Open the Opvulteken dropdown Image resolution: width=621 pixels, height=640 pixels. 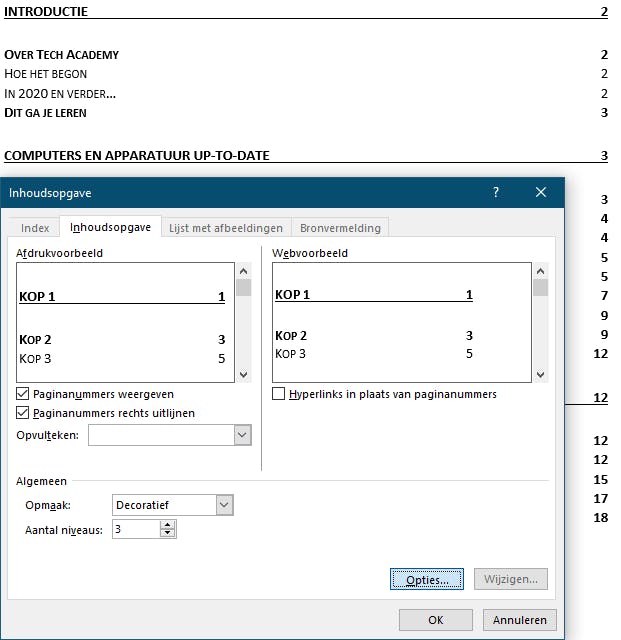pyautogui.click(x=241, y=435)
